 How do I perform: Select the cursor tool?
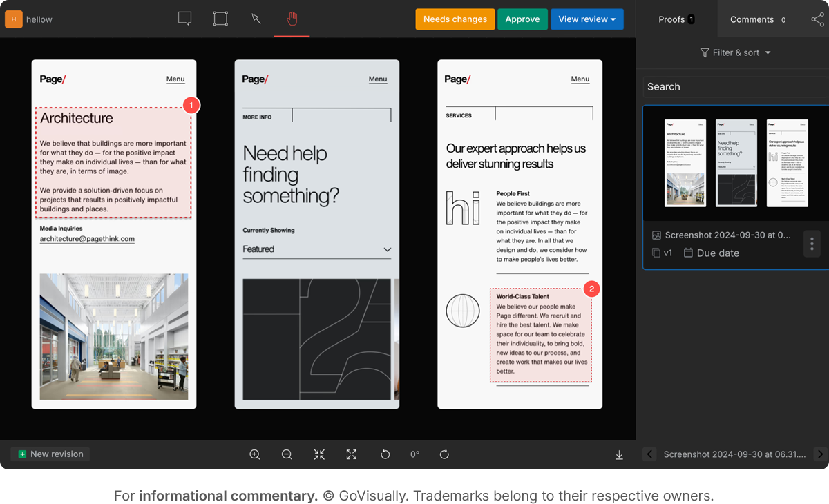click(x=256, y=19)
